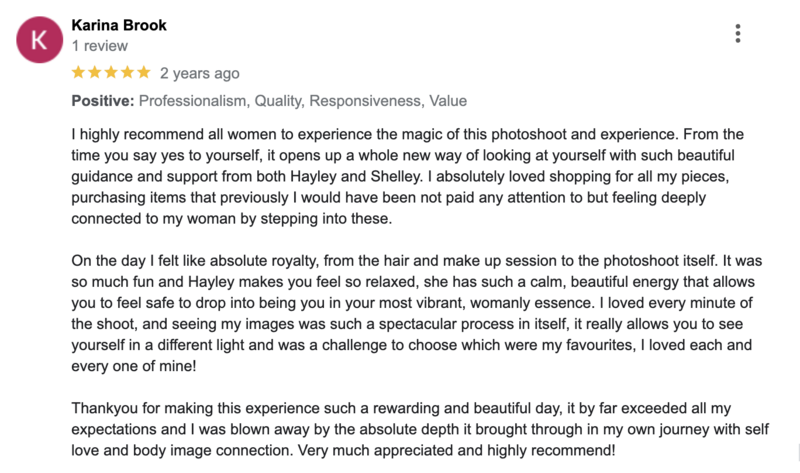Click the "1 review" count text
800x473 pixels.
point(99,46)
